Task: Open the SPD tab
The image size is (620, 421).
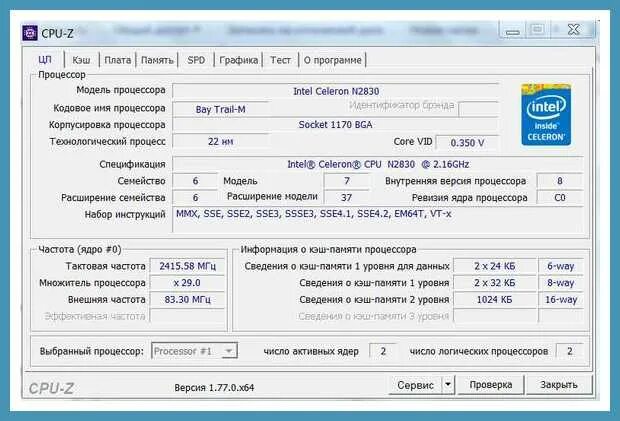Action: [x=196, y=60]
